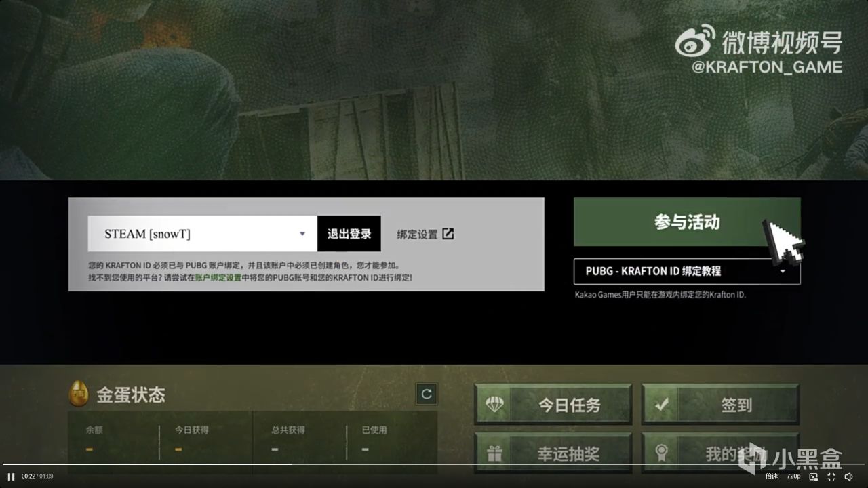
Task: Follow the green 账户绑定设置 link
Action: pyautogui.click(x=218, y=278)
